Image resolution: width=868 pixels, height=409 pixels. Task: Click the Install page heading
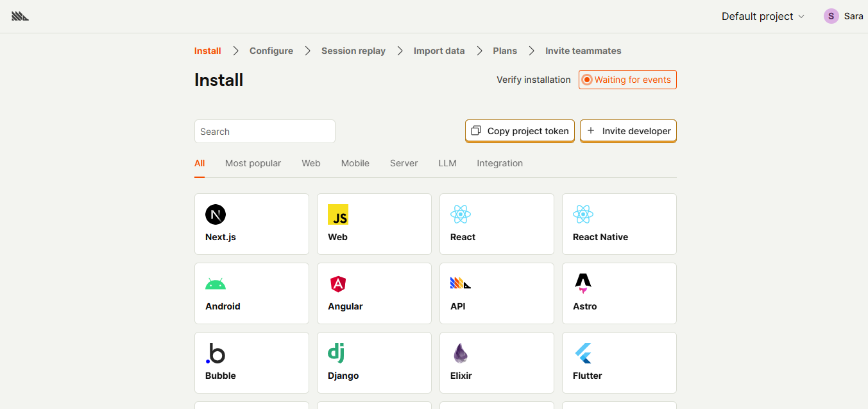[219, 80]
